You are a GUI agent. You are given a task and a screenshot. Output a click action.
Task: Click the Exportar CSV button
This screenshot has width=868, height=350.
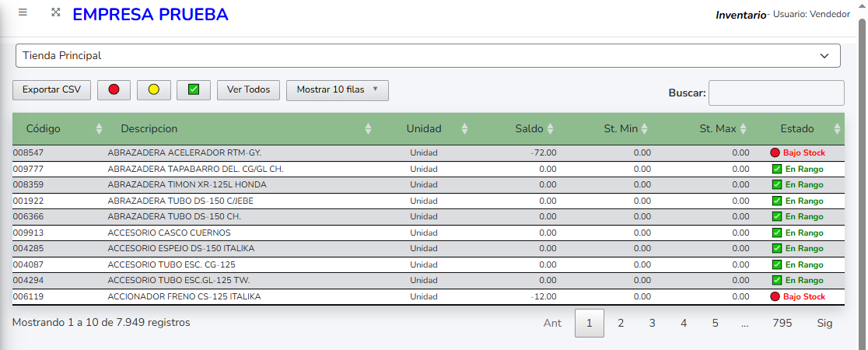point(51,90)
